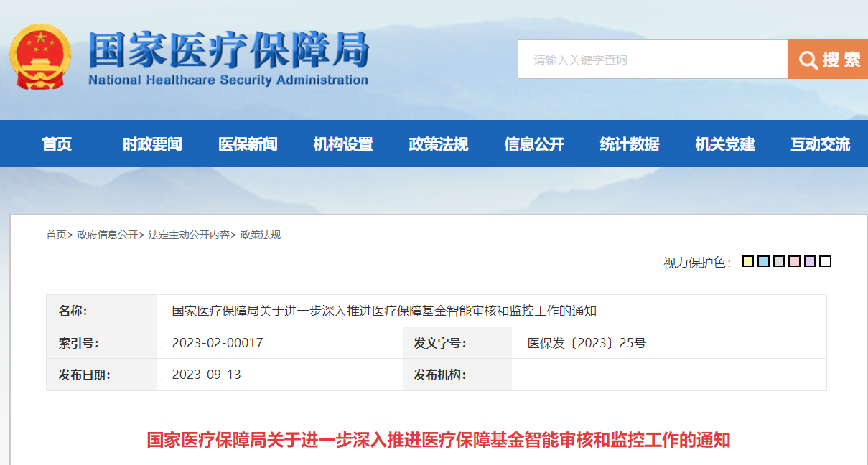Click the 法定主动公开内容 breadcrumb link
This screenshot has width=868, height=465.
click(x=189, y=235)
